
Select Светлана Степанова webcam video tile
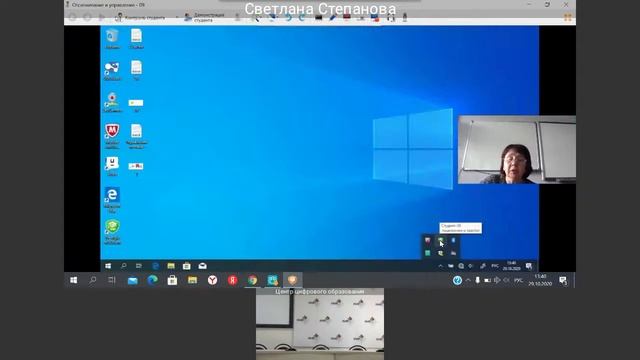click(x=517, y=150)
